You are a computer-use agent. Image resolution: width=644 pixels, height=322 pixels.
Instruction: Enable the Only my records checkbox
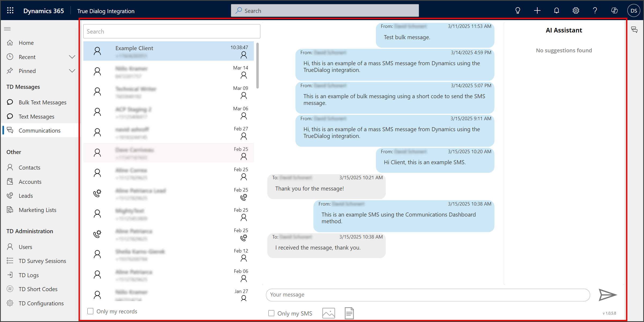pos(90,311)
